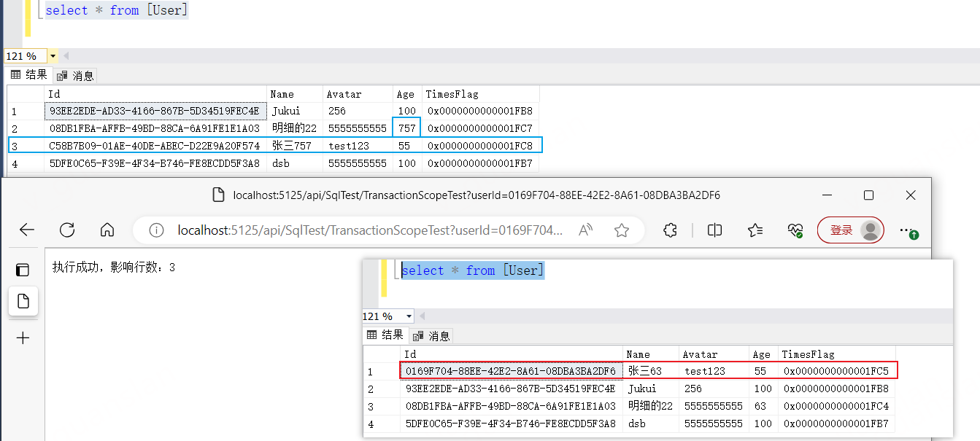This screenshot has height=441, width=980.
Task: Click the localhost URL address bar
Action: (365, 230)
